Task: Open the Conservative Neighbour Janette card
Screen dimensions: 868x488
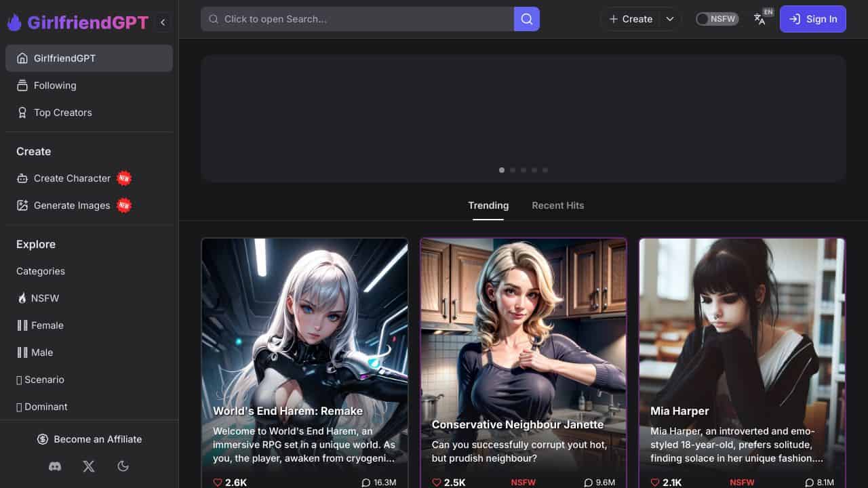Action: pos(524,363)
